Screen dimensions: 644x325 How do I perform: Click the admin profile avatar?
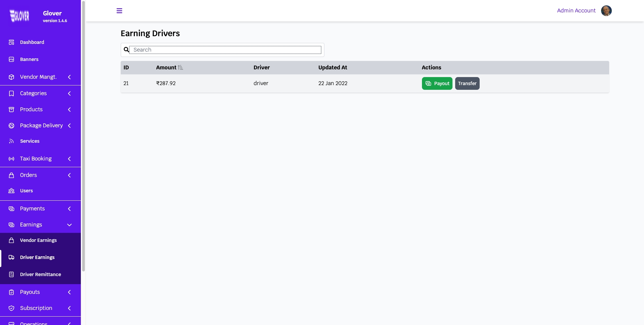point(606,11)
